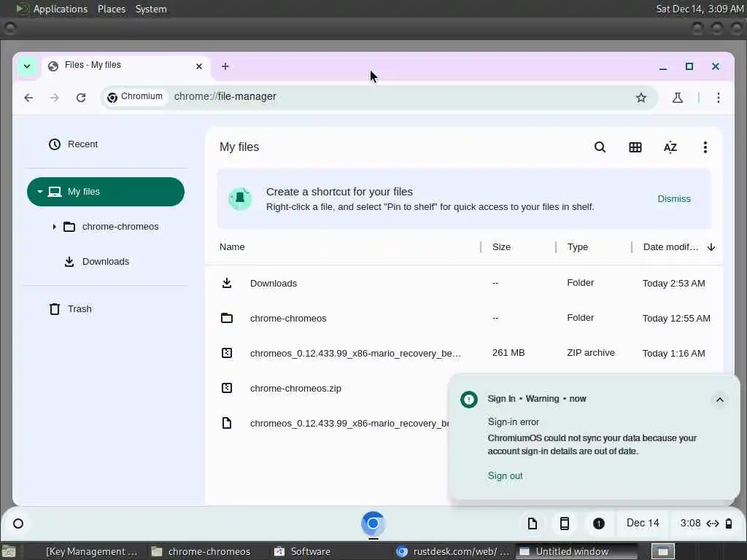
Task: Reload the file-manager page
Action: tap(81, 98)
